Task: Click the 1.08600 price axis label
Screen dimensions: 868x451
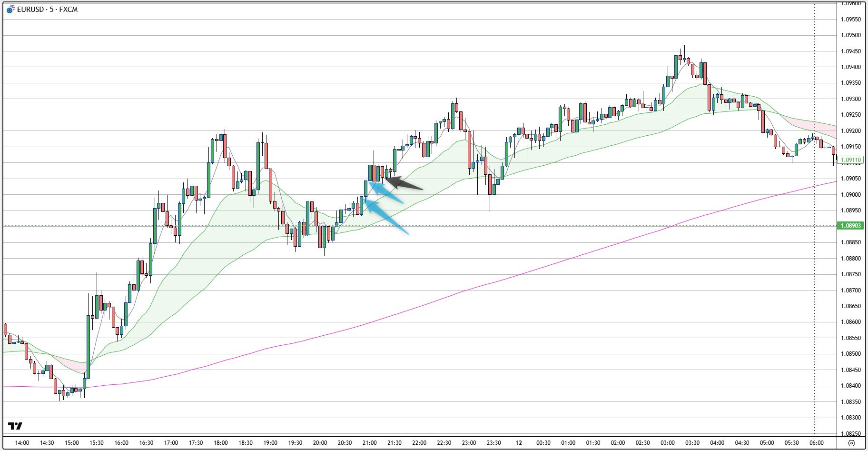Action: tap(851, 322)
